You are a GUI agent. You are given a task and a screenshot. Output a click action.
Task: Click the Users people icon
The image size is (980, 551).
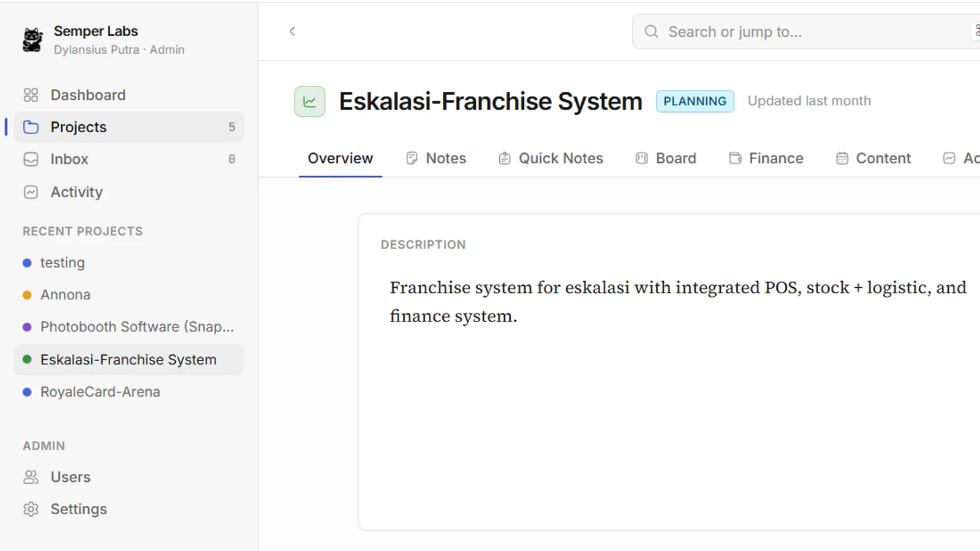point(31,477)
